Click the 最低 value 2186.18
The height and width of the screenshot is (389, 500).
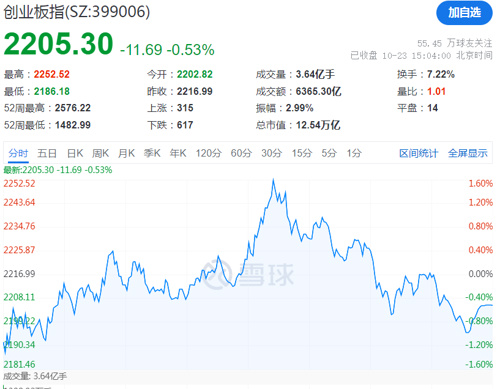[x=52, y=91]
